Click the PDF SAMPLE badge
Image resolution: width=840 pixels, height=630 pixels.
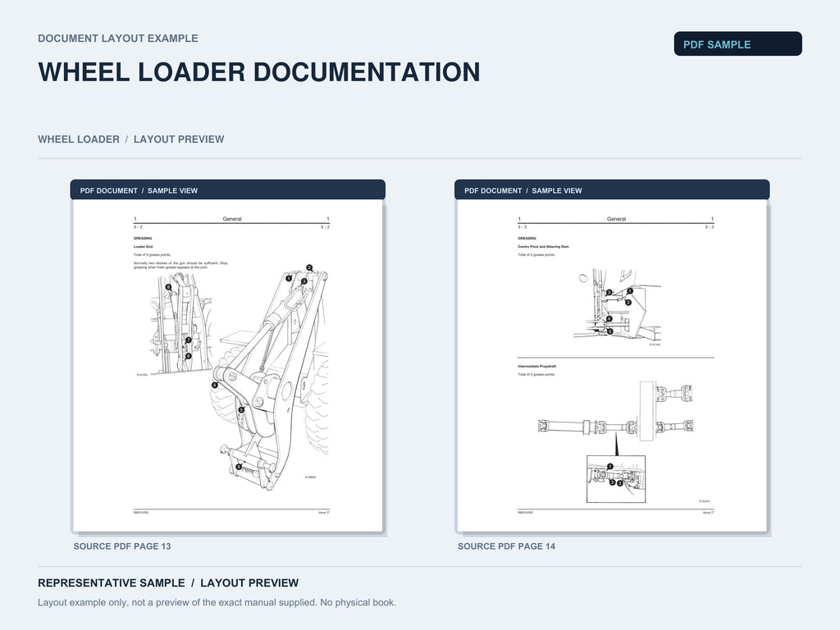(x=737, y=44)
